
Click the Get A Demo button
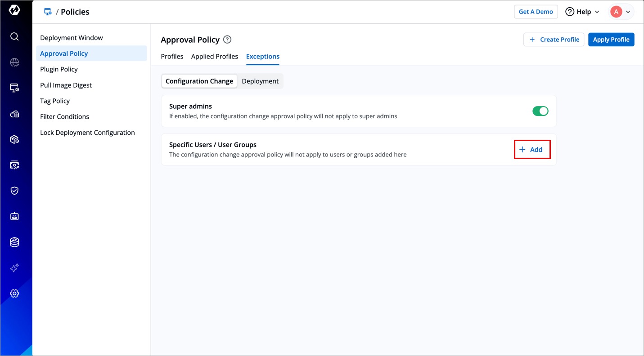(536, 12)
